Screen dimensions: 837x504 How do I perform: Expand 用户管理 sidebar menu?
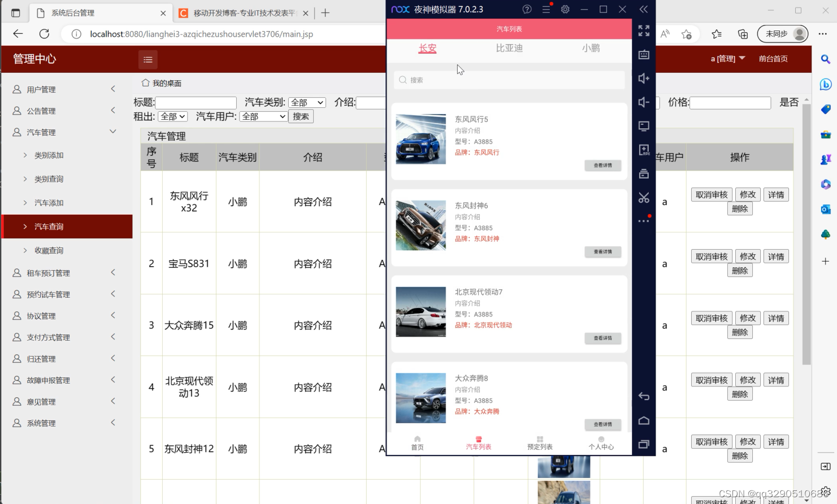[67, 89]
